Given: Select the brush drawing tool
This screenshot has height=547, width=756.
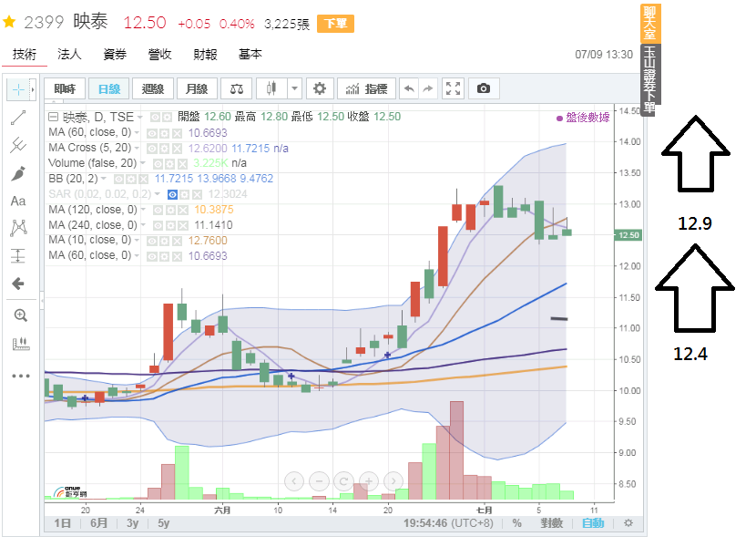Looking at the screenshot, I should [x=18, y=173].
